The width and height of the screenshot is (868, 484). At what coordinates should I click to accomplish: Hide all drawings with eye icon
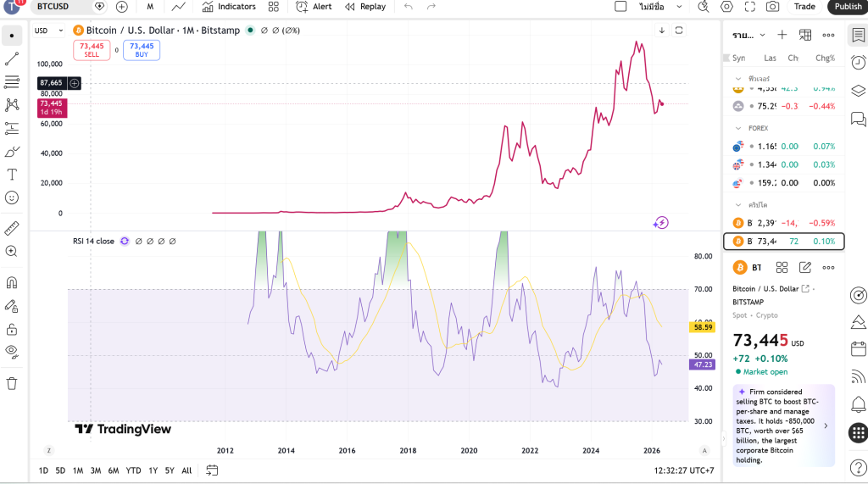(x=12, y=351)
